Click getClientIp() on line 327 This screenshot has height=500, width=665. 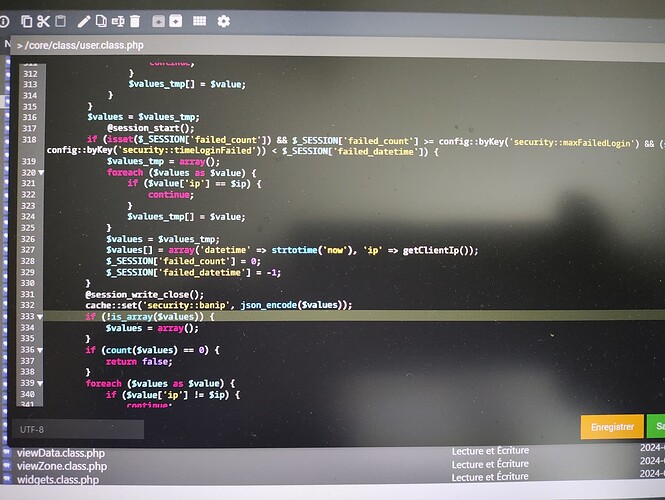click(436, 250)
